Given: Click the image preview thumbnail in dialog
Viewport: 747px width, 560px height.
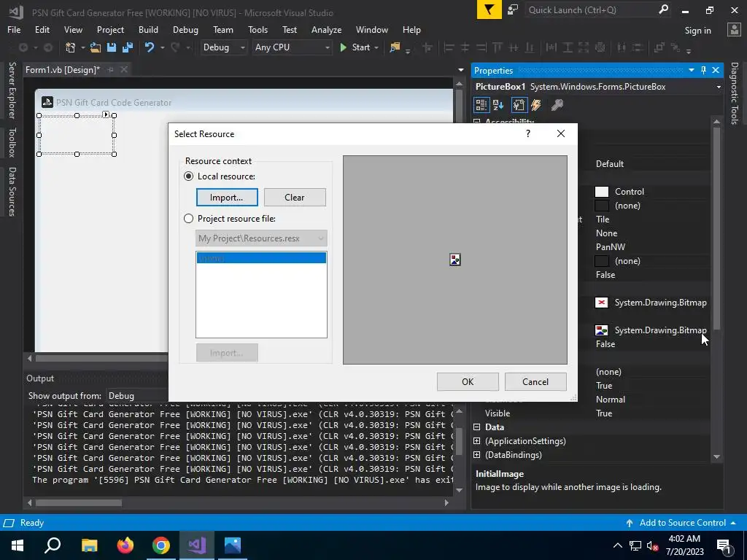Looking at the screenshot, I should [455, 260].
